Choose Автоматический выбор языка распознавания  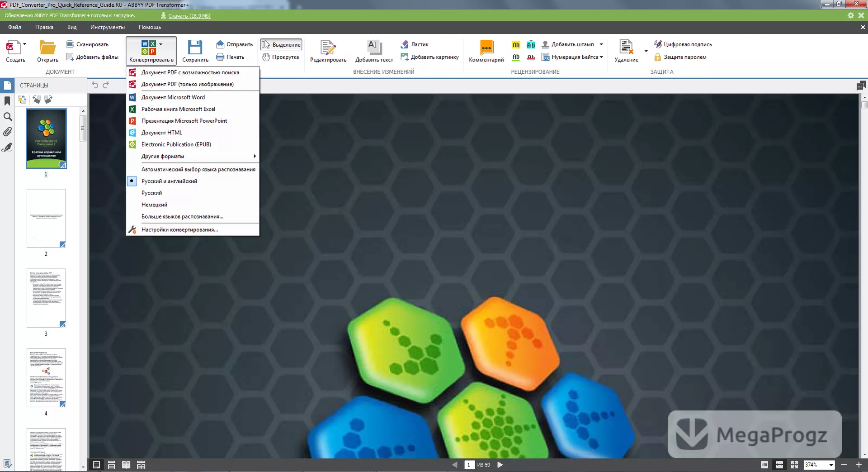pyautogui.click(x=193, y=169)
